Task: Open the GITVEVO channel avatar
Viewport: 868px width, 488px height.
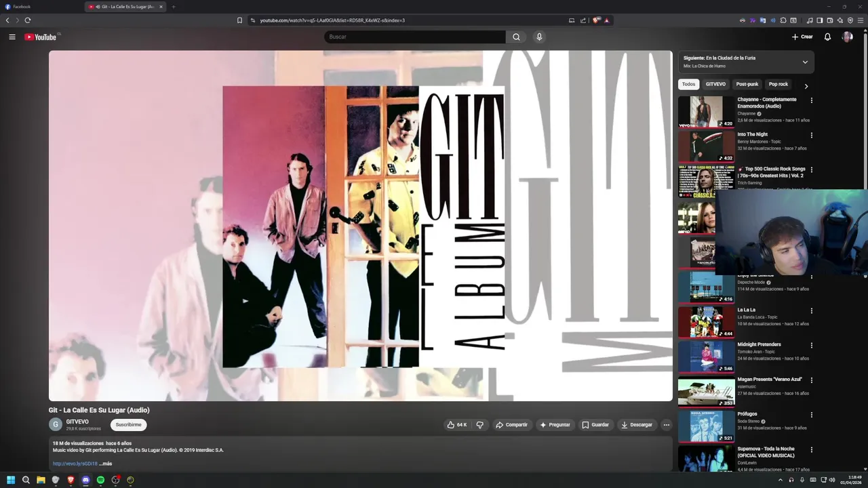Action: [56, 425]
